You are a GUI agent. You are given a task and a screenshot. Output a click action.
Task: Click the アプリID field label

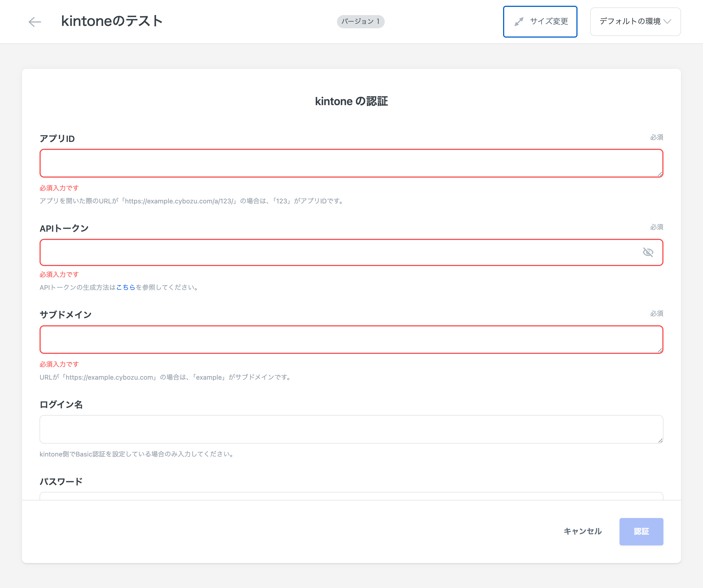tap(57, 139)
